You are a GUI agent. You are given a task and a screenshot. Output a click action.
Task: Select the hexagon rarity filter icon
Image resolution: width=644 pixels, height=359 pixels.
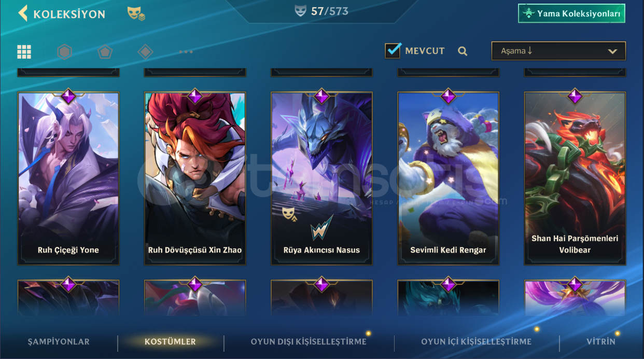[64, 51]
